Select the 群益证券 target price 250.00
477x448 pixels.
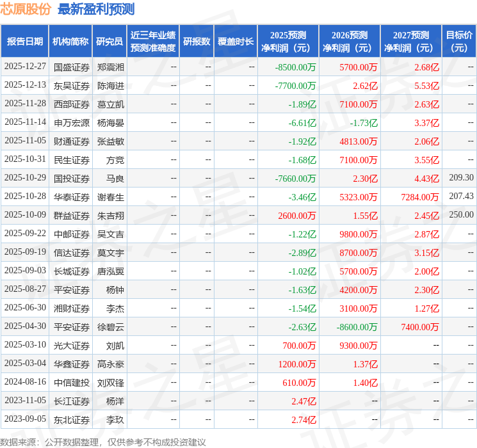click(x=461, y=215)
